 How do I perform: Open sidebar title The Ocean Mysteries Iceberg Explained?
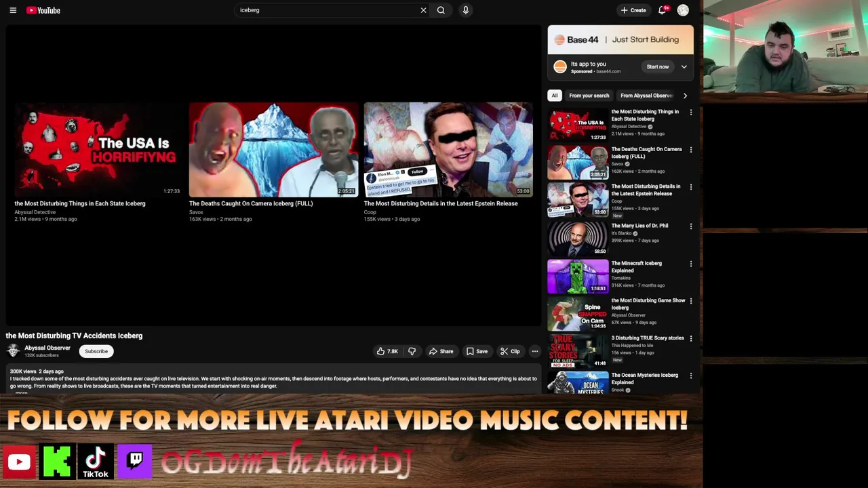coord(644,378)
